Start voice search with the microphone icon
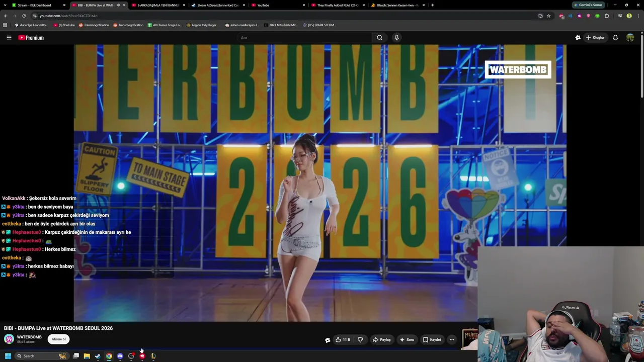644x362 pixels. (396, 38)
